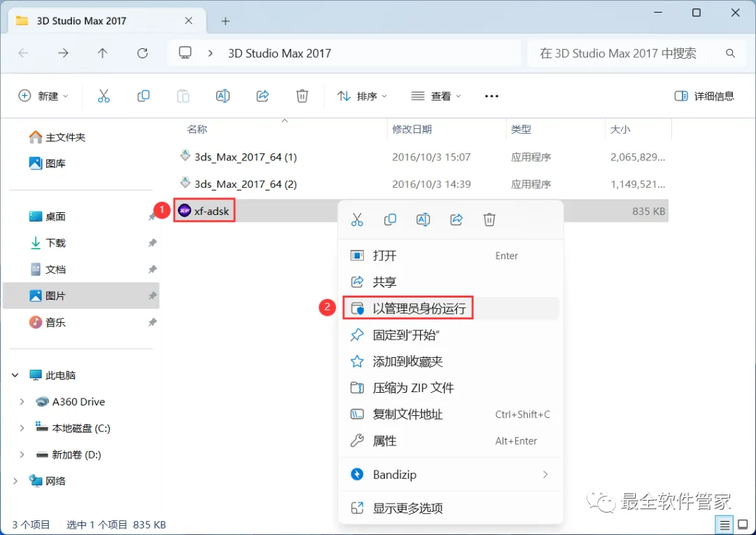Click the breadcrumb chevron in address bar

pos(210,53)
